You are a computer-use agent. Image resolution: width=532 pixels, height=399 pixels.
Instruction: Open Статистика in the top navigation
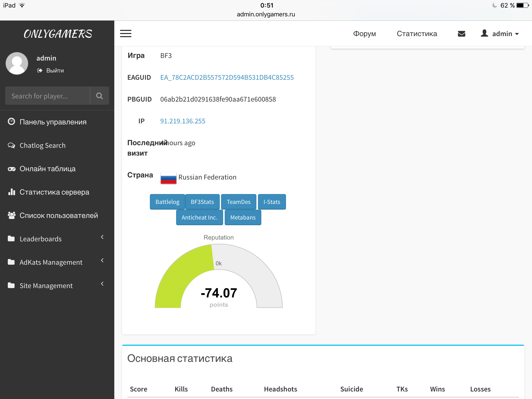(x=417, y=34)
